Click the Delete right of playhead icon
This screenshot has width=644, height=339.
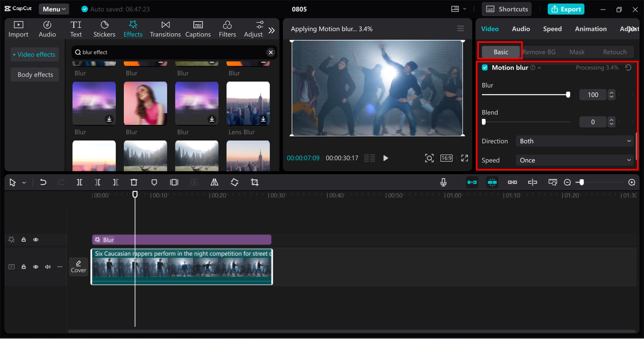[x=116, y=182]
